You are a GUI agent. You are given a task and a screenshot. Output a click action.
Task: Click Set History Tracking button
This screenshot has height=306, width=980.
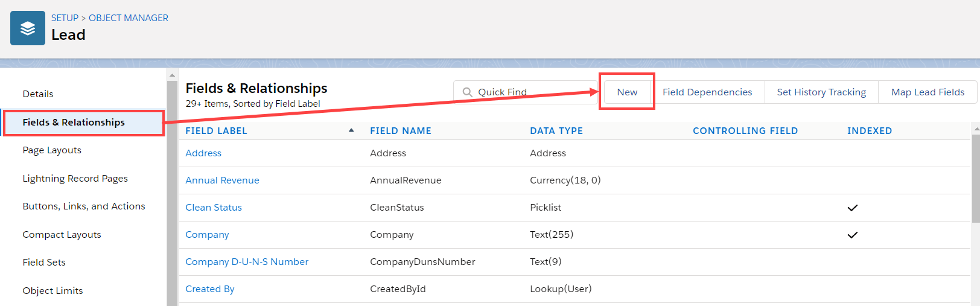(821, 92)
